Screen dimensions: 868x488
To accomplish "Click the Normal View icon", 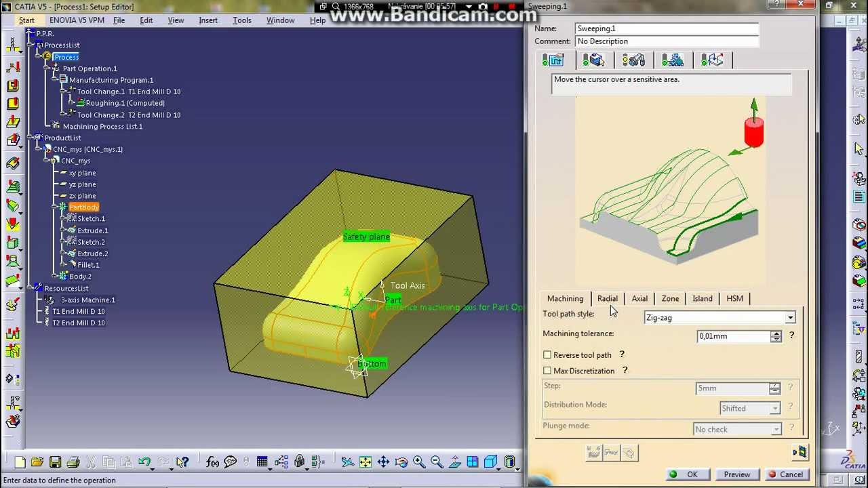I will point(454,462).
